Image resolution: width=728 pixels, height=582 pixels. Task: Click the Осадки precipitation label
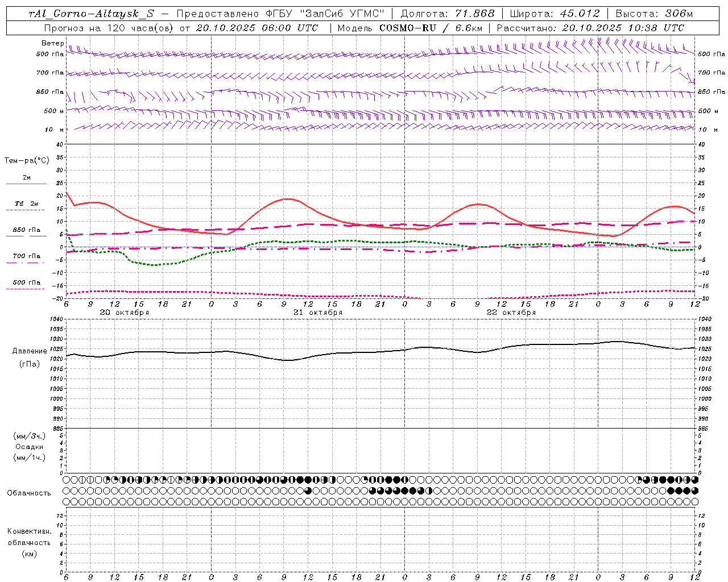click(30, 447)
